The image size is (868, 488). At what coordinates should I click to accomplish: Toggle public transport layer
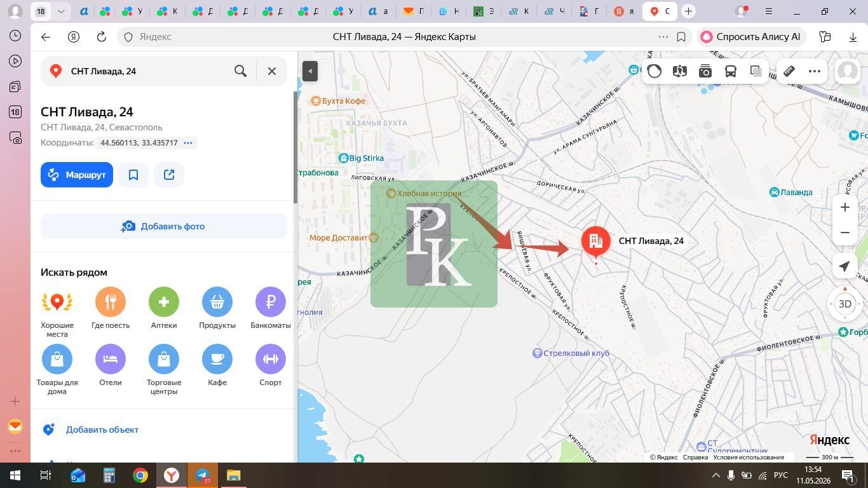point(731,71)
